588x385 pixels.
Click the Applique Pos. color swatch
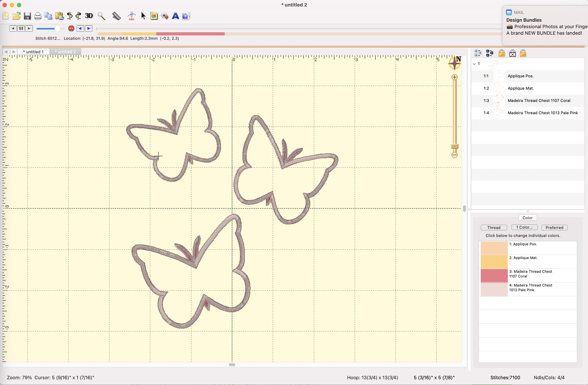point(494,248)
